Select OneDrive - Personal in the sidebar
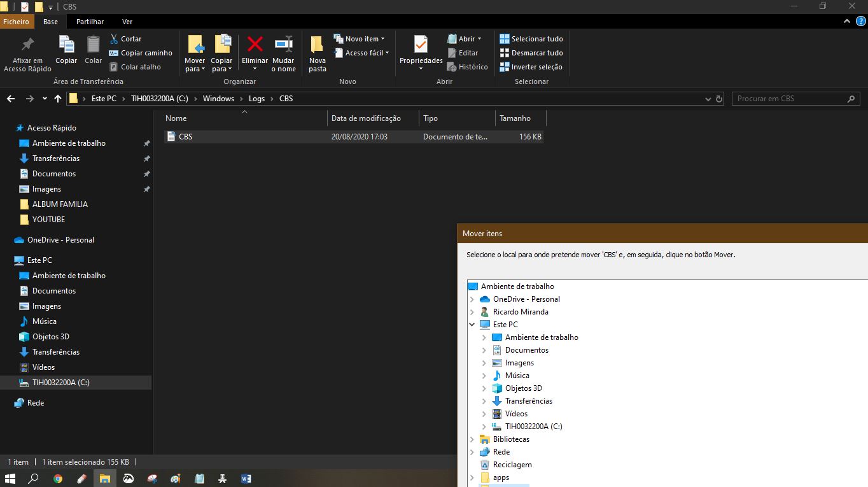 click(x=60, y=240)
